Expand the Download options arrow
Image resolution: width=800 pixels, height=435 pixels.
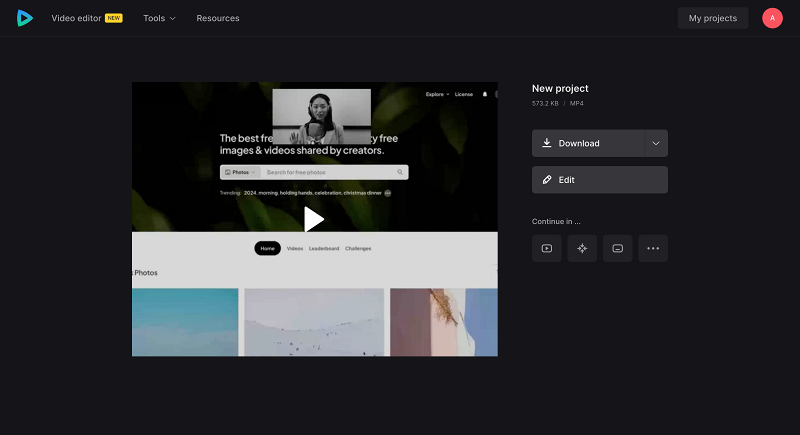point(656,143)
